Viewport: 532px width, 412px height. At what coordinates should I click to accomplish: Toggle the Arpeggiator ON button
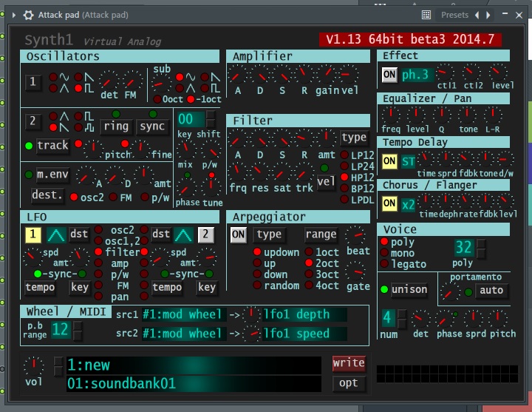238,234
